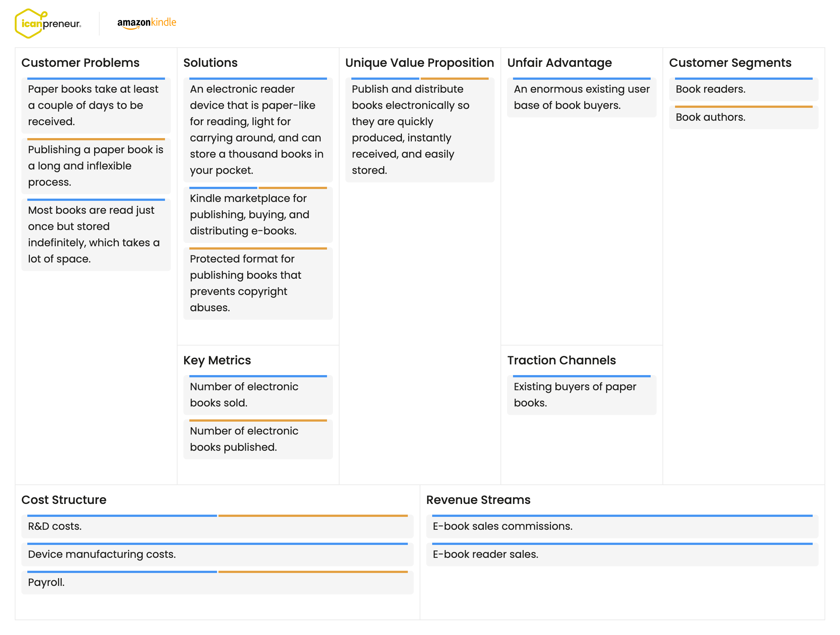The width and height of the screenshot is (840, 635).
Task: Click the 'Publishing a paper book is a long process' card
Action: (96, 166)
